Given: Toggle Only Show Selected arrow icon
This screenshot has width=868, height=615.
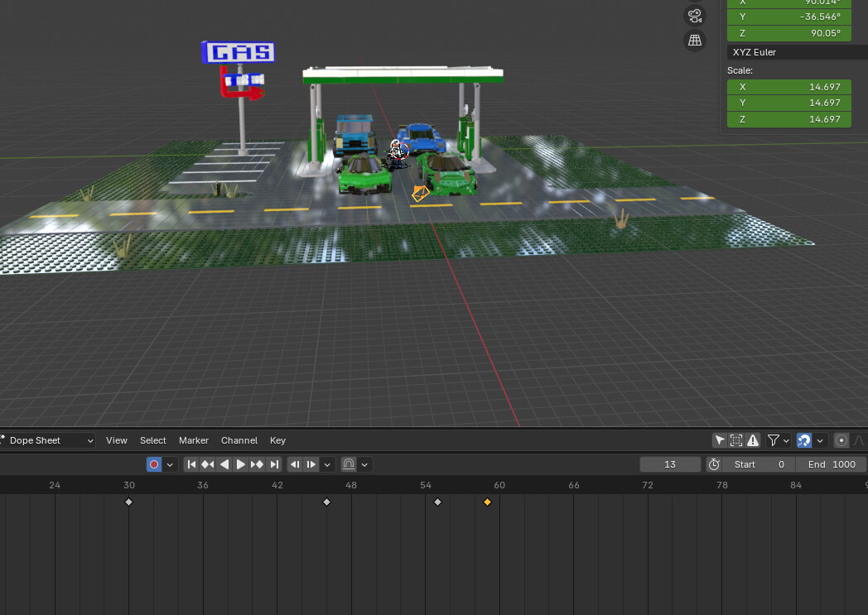Looking at the screenshot, I should [720, 440].
